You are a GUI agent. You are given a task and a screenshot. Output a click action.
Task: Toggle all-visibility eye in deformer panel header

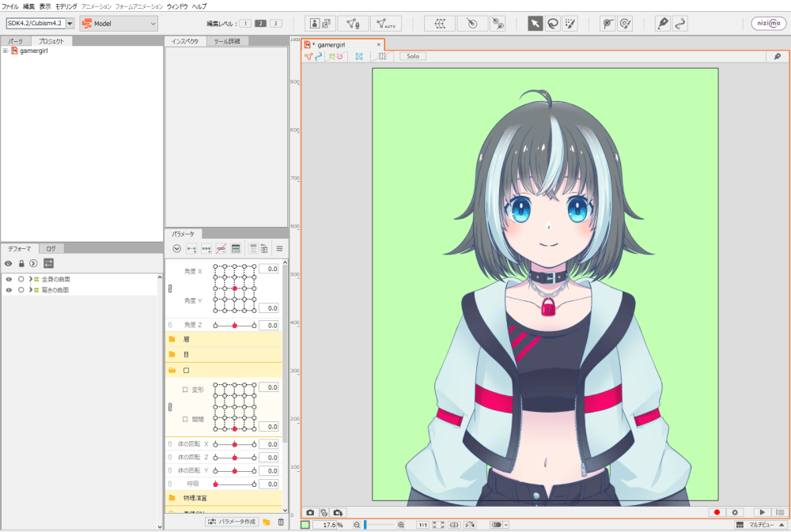[8, 263]
